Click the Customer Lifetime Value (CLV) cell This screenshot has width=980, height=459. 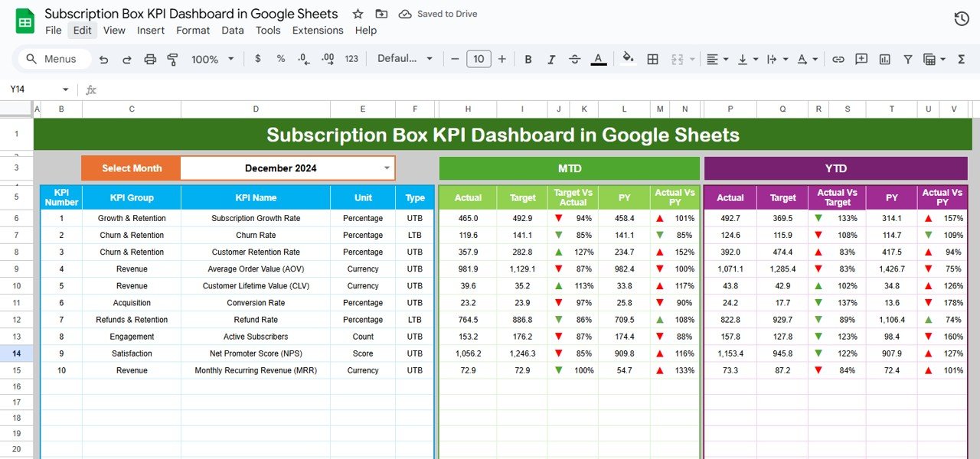point(256,286)
